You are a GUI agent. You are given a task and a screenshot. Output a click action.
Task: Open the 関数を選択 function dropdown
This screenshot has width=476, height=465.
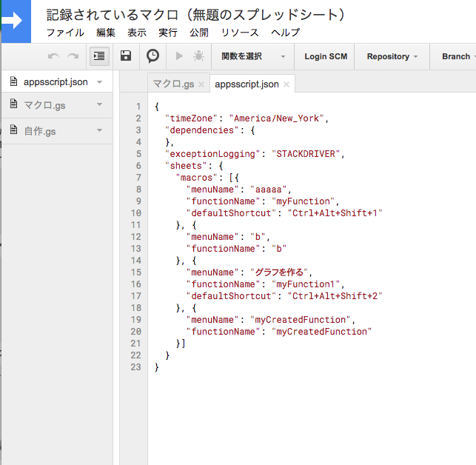pos(253,56)
